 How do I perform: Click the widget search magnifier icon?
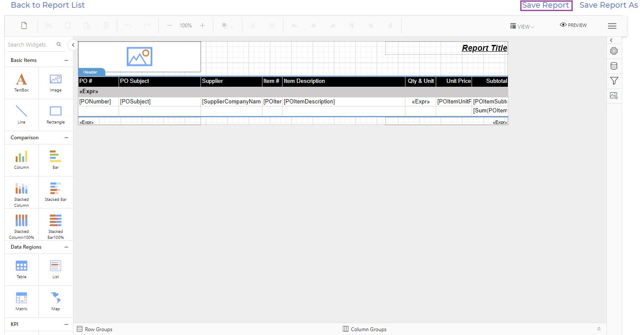(x=59, y=44)
